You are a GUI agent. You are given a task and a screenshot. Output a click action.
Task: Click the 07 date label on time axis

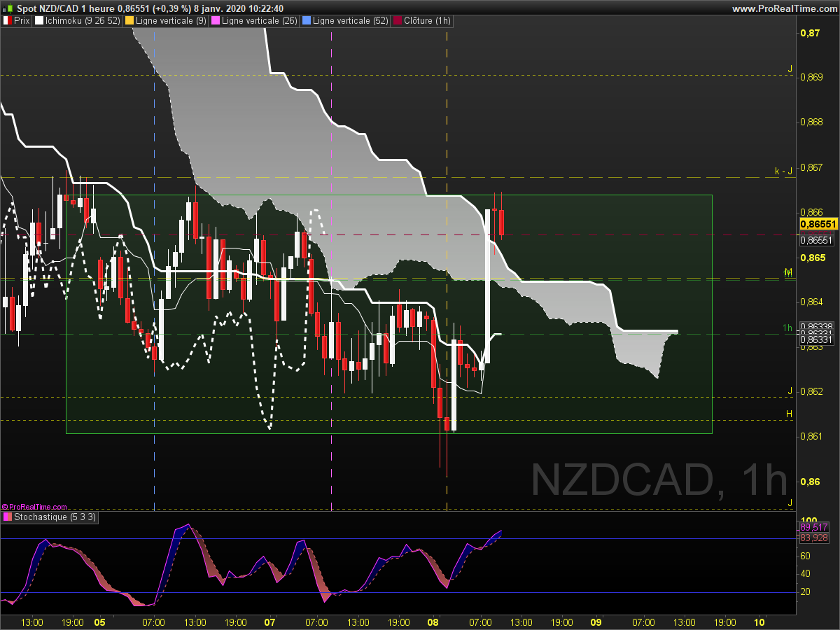270,622
